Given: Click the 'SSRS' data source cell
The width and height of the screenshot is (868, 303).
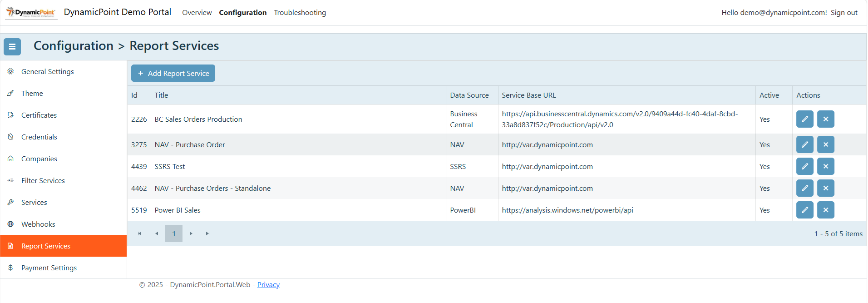Looking at the screenshot, I should click(x=472, y=166).
